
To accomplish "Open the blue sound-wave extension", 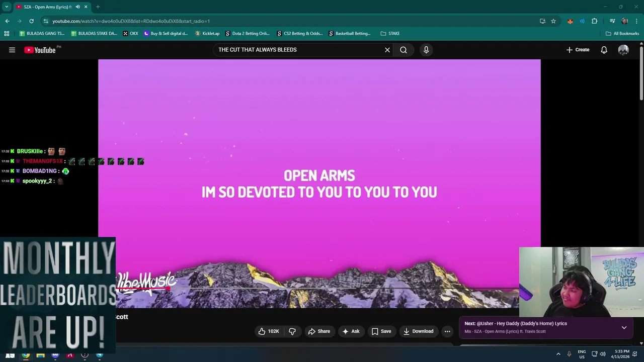I will tap(582, 21).
